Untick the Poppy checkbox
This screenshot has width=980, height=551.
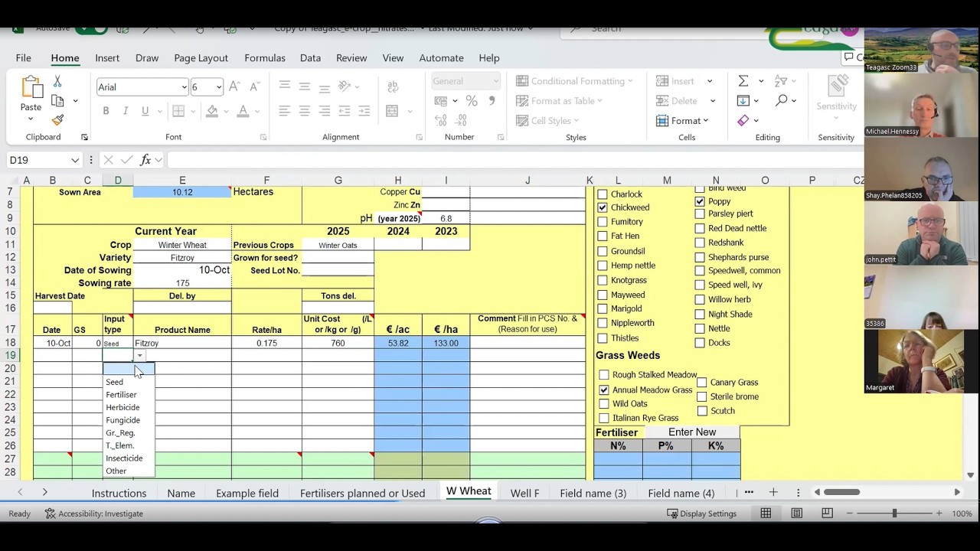(700, 201)
